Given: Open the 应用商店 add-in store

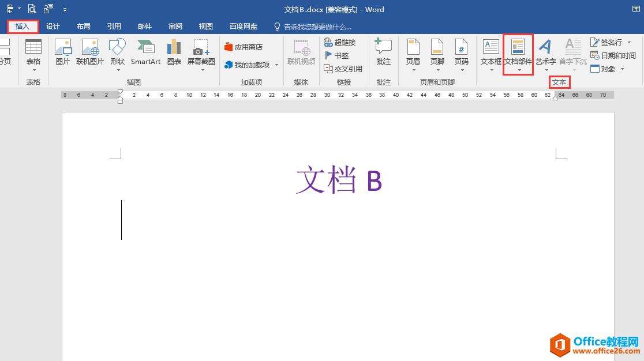Looking at the screenshot, I should 244,47.
